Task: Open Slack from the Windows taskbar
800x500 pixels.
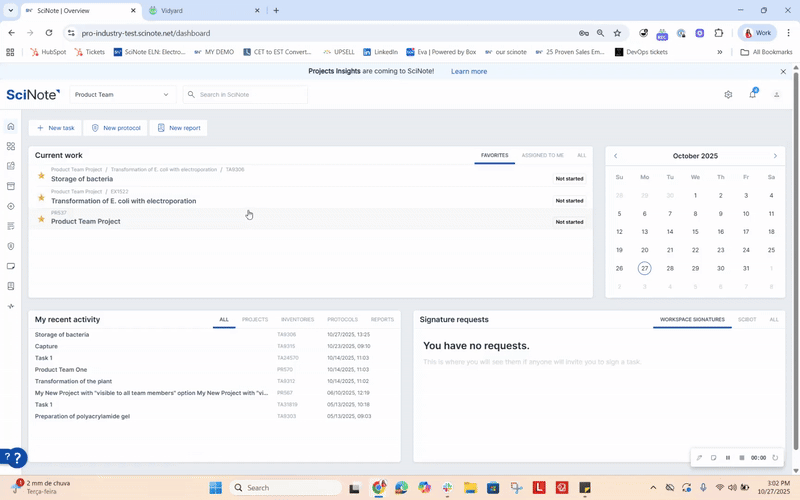Action: pyautogui.click(x=448, y=488)
